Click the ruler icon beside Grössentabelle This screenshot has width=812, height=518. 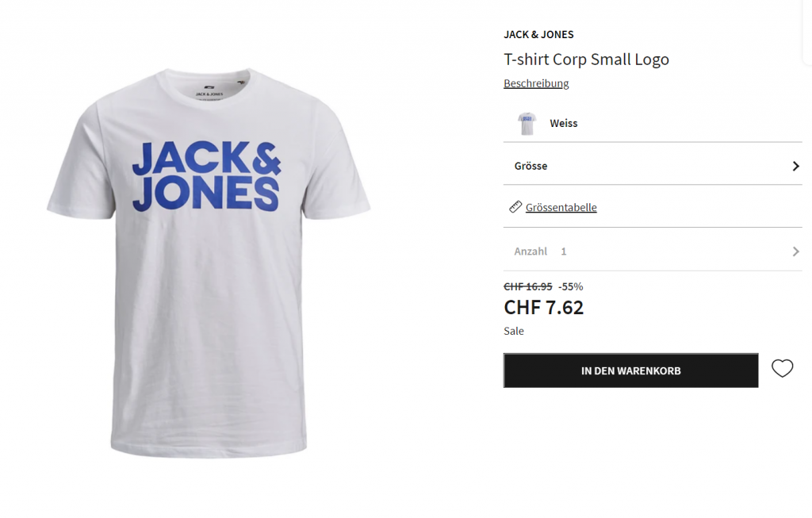[x=515, y=207]
